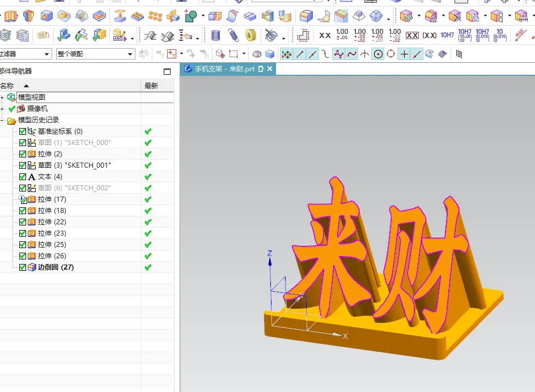
Task: Maximize the part navigator panel
Action: click(x=167, y=71)
